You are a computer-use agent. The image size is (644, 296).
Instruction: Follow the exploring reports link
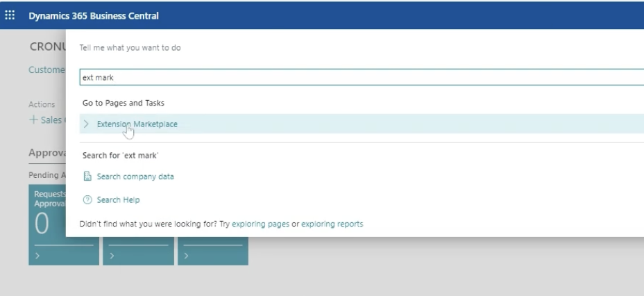point(332,224)
